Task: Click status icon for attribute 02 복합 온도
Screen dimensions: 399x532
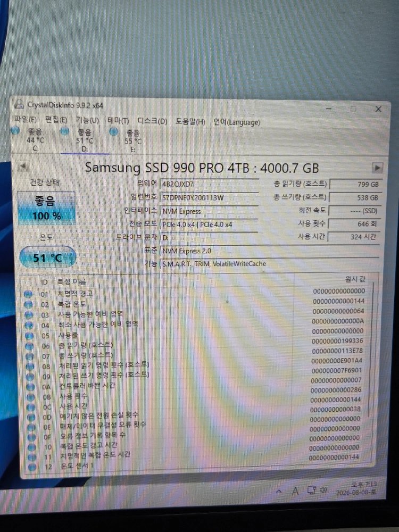Action: click(29, 304)
